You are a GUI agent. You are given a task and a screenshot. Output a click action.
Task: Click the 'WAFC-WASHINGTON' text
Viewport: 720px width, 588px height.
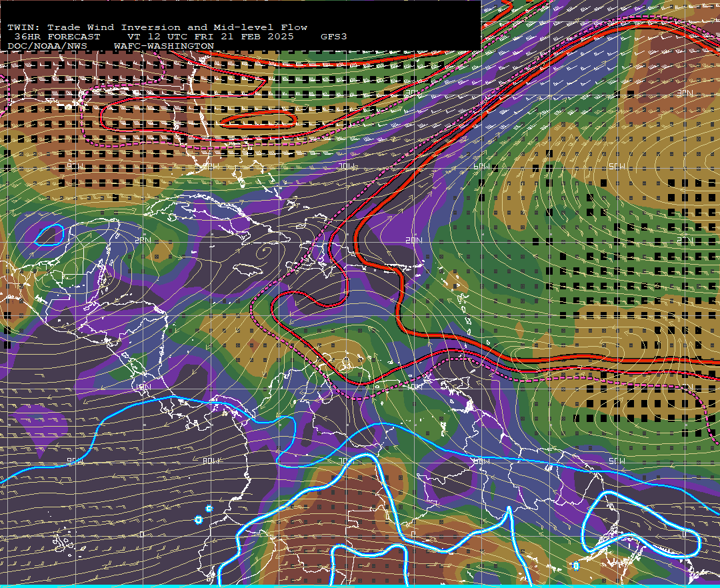164,47
